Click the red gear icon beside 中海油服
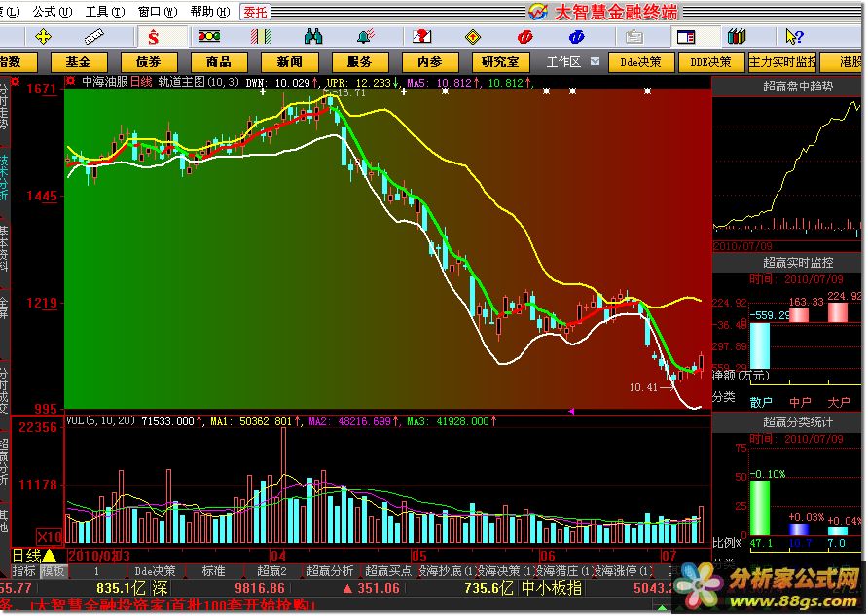The image size is (868, 616). (70, 82)
